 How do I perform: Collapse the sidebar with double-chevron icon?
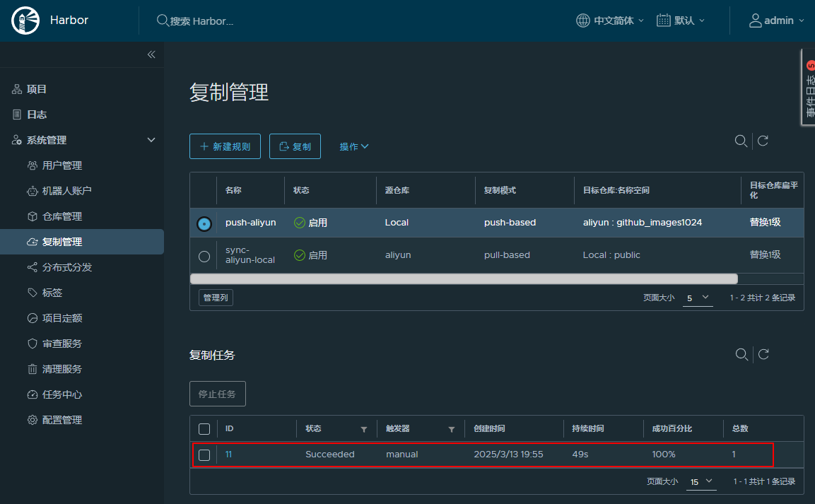point(151,54)
